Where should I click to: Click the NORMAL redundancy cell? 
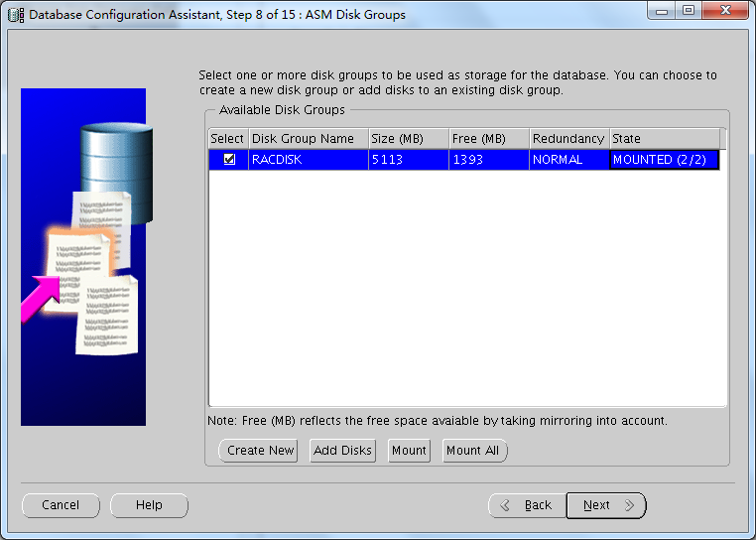tap(569, 160)
